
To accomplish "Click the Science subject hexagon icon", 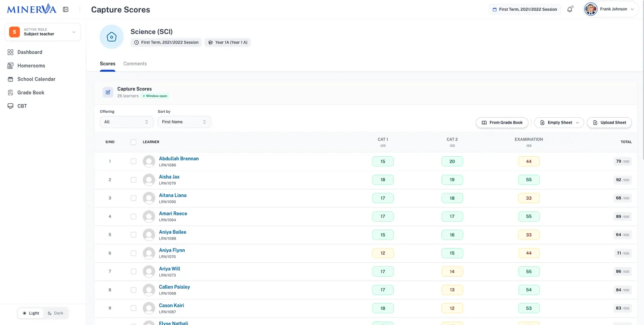I will tap(112, 37).
